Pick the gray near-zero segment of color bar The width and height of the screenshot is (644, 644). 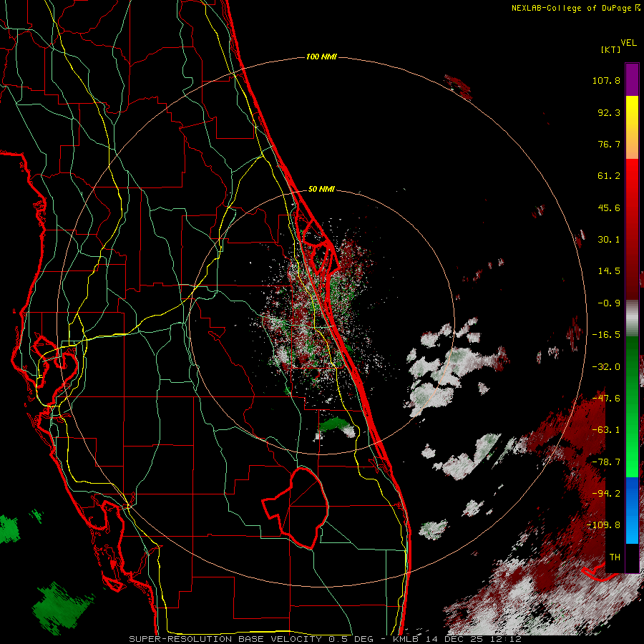[632, 318]
